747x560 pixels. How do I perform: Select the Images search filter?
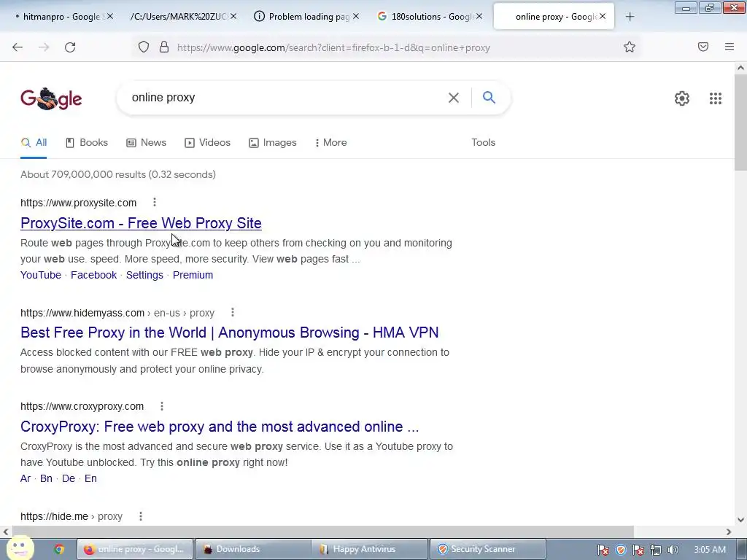pos(273,142)
